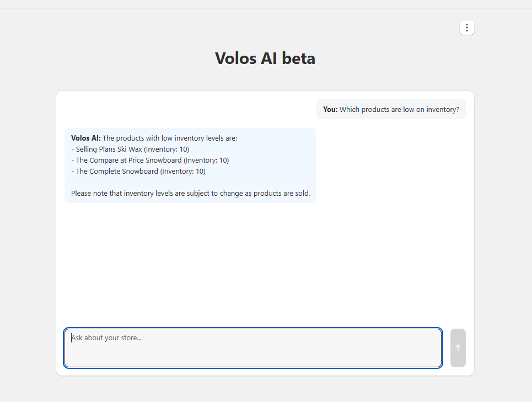Click the 'Please note that inventory levels' sentence
Image resolution: width=532 pixels, height=402 pixels.
click(x=190, y=194)
